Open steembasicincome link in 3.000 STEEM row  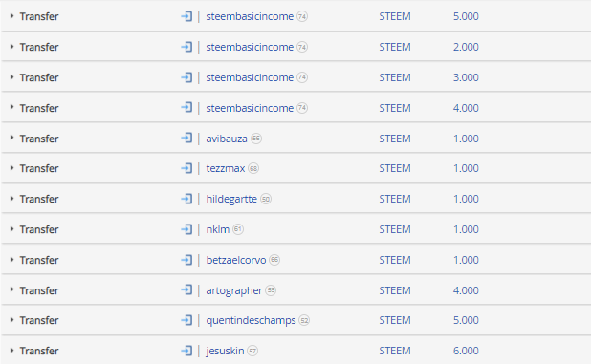point(250,77)
